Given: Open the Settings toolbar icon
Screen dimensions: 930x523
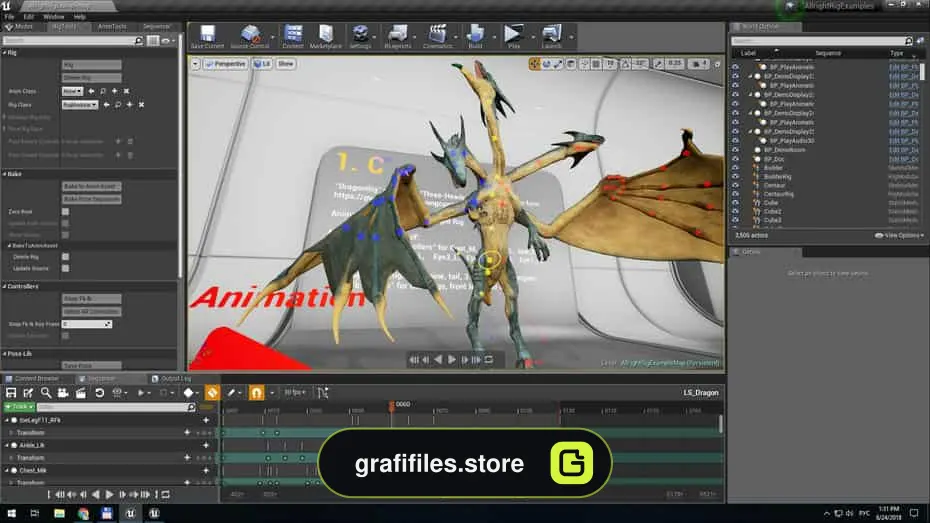Looking at the screenshot, I should [360, 37].
